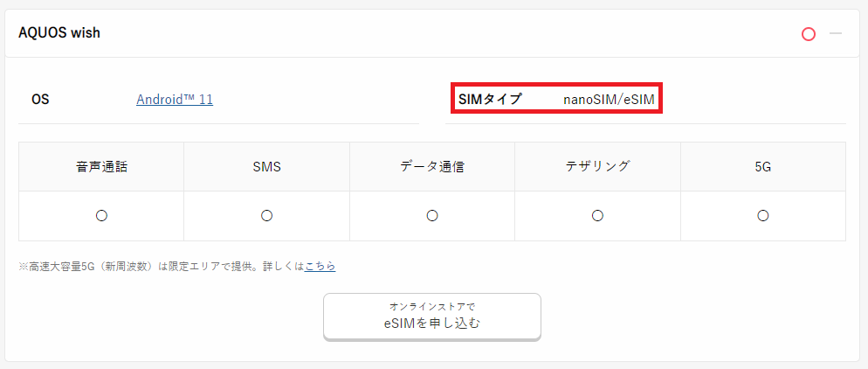Collapse the AQUOS wish panel with minus icon

[836, 34]
